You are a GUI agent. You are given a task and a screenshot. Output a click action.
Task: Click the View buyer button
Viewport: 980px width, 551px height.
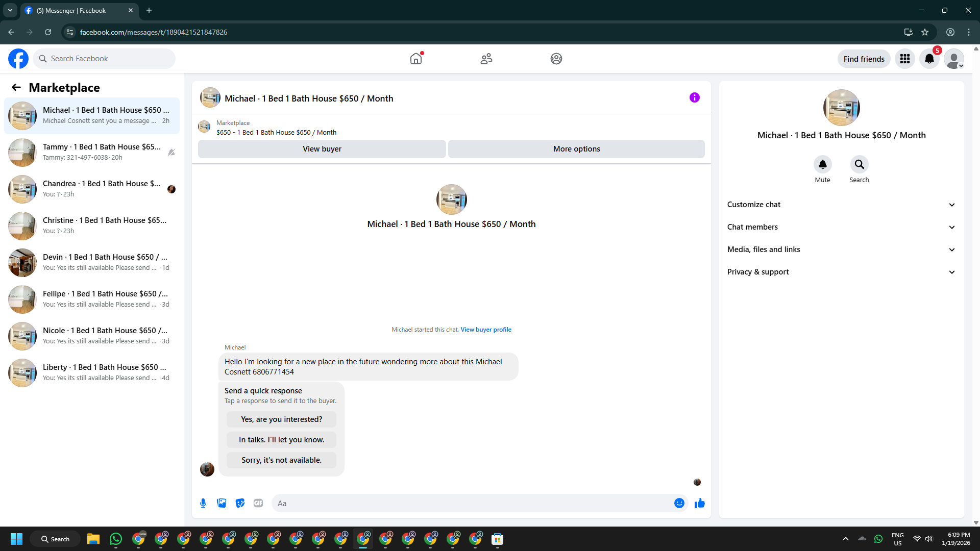click(322, 149)
